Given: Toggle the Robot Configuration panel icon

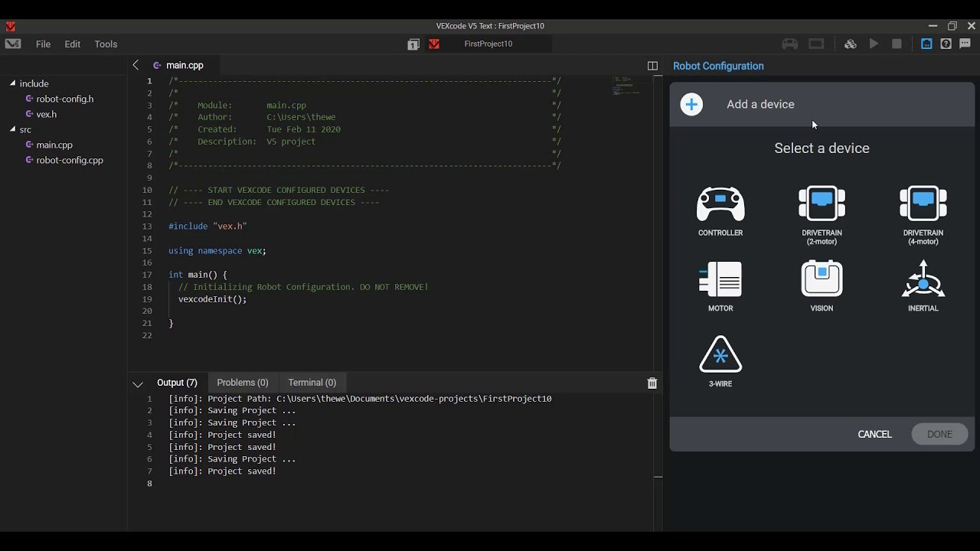Looking at the screenshot, I should 926,44.
